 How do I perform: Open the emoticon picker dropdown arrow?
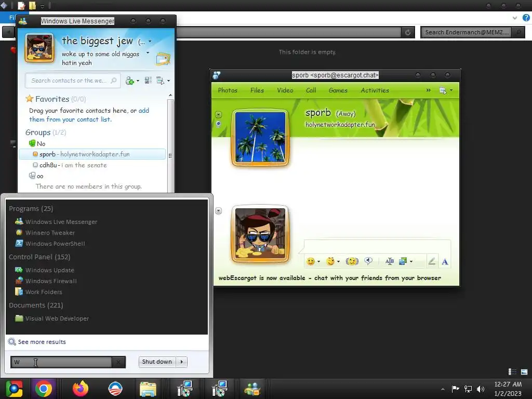click(x=318, y=262)
